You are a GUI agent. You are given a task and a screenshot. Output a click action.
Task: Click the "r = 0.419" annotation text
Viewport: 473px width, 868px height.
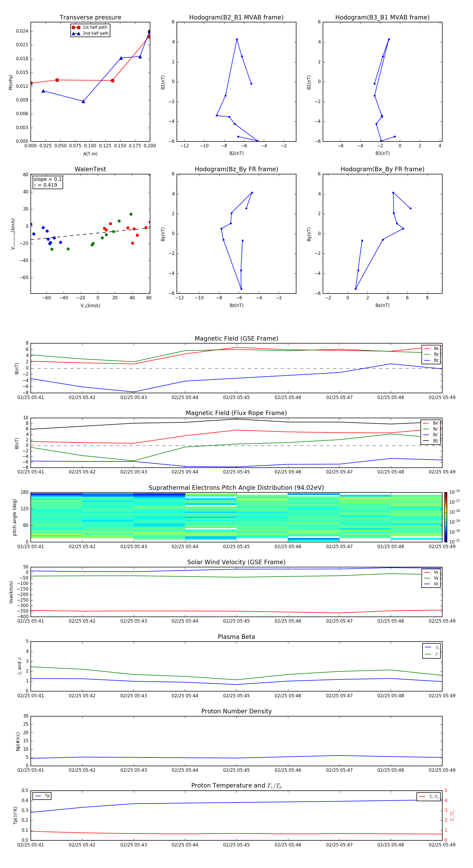[x=45, y=185]
